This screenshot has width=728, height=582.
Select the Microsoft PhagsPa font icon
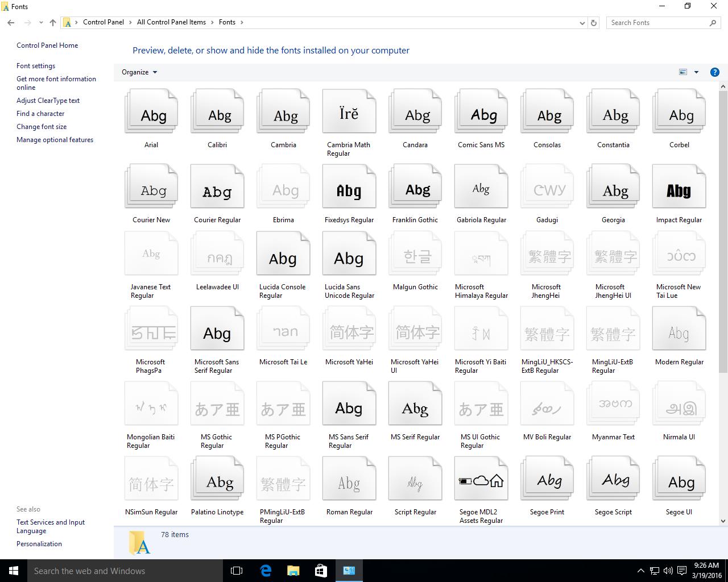(151, 329)
